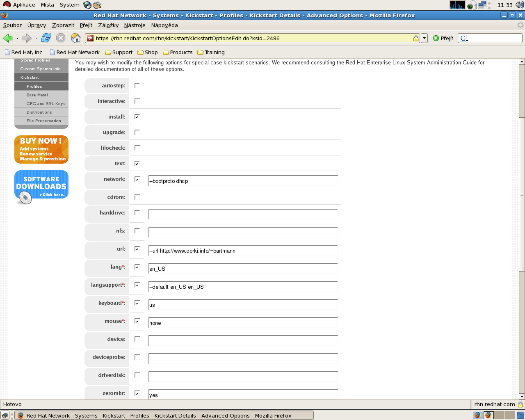Click the lang field containing en_US
The image size is (525, 420).
pos(243,269)
